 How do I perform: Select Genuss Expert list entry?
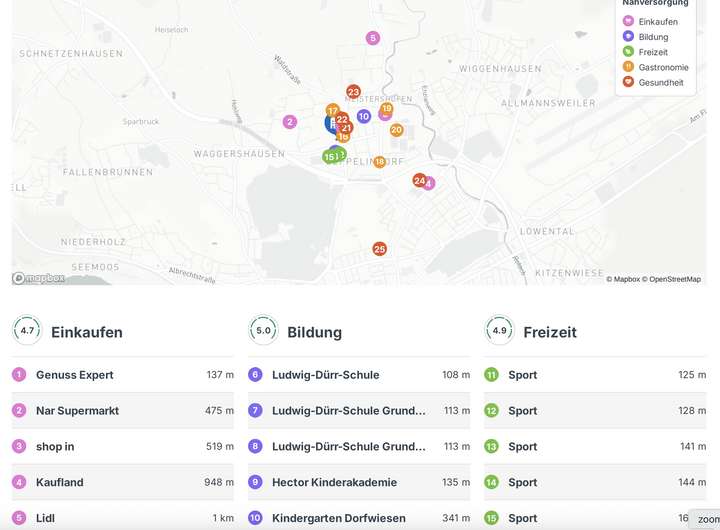tap(75, 375)
